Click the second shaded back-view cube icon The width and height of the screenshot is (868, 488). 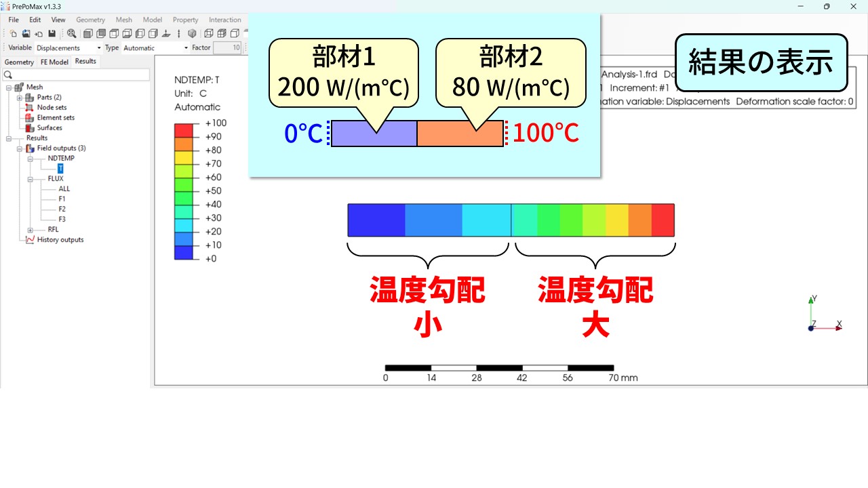pyautogui.click(x=101, y=34)
